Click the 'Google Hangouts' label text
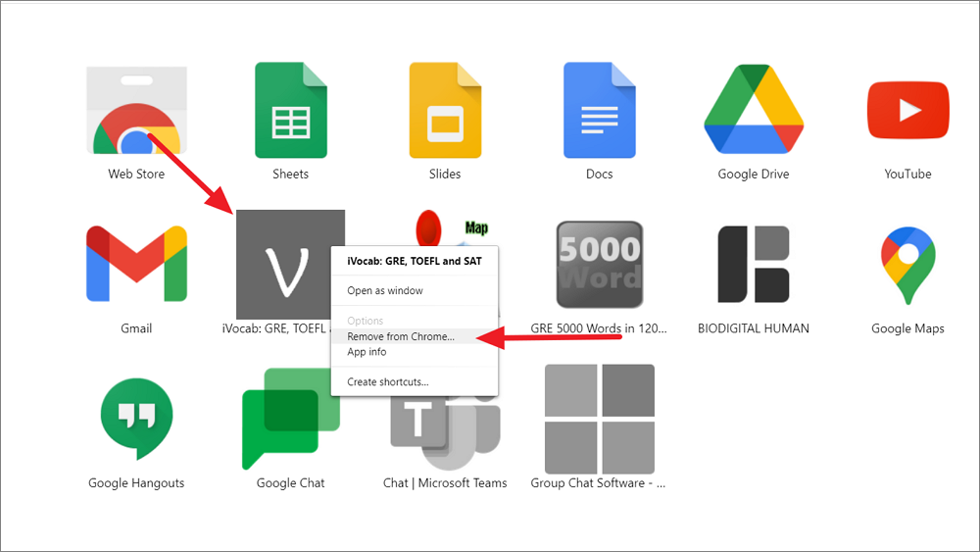980x552 pixels. point(136,482)
